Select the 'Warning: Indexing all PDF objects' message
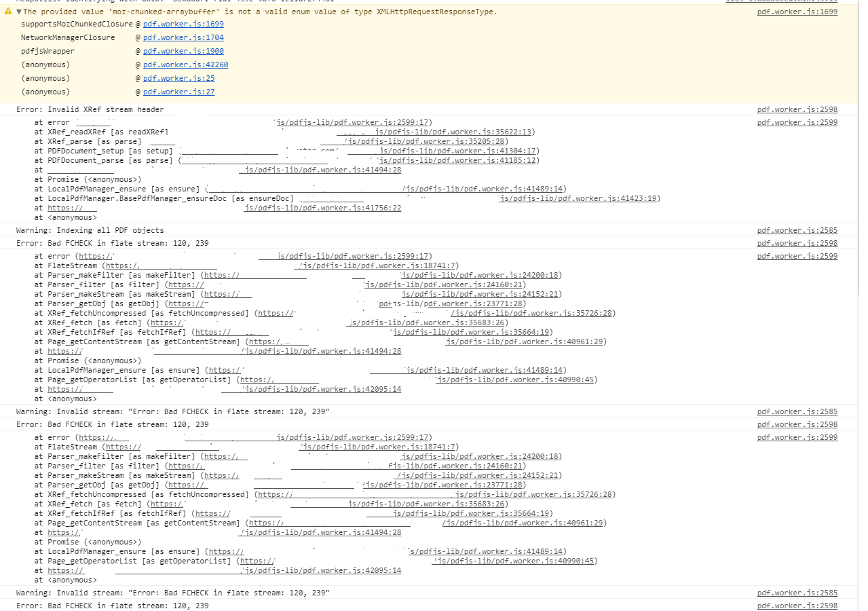 [90, 230]
